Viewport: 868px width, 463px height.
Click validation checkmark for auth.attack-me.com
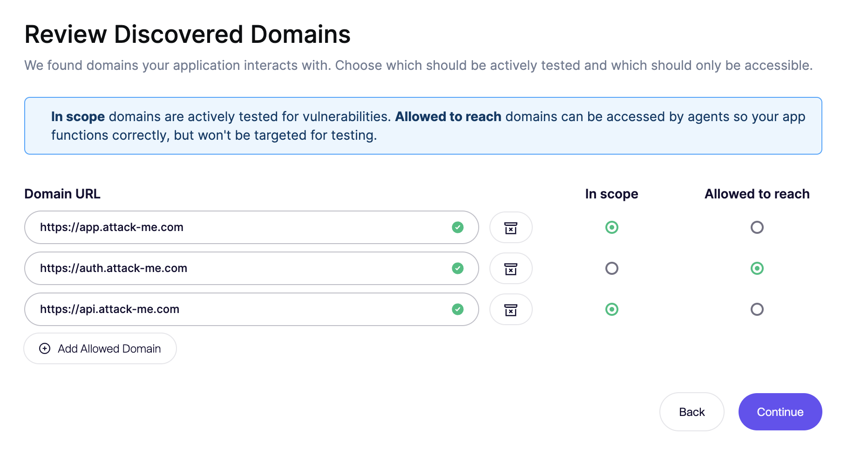(x=458, y=268)
